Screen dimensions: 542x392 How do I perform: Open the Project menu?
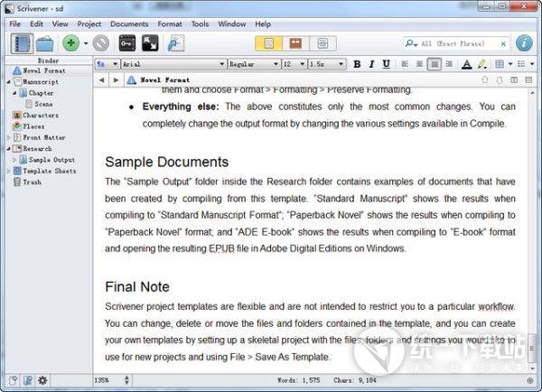point(89,24)
